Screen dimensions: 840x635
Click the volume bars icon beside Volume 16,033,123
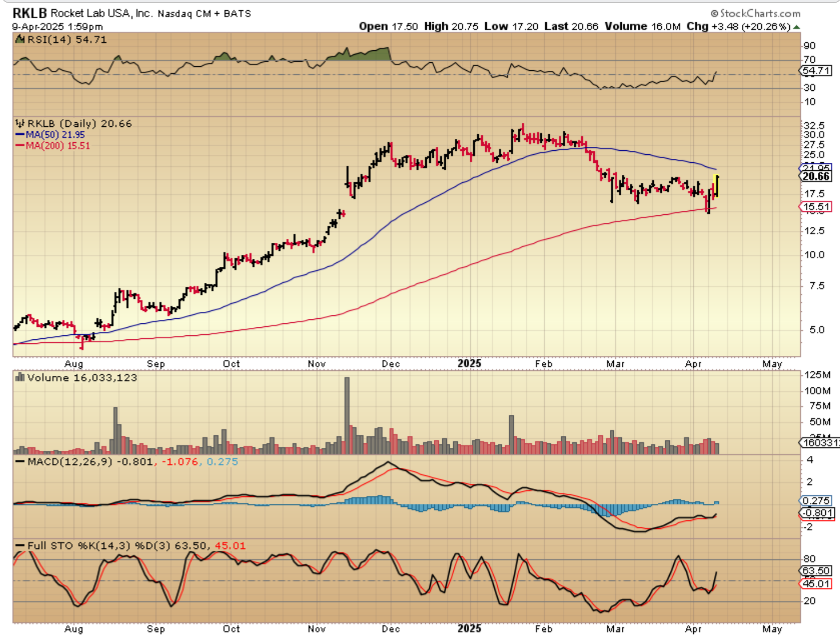(x=20, y=378)
